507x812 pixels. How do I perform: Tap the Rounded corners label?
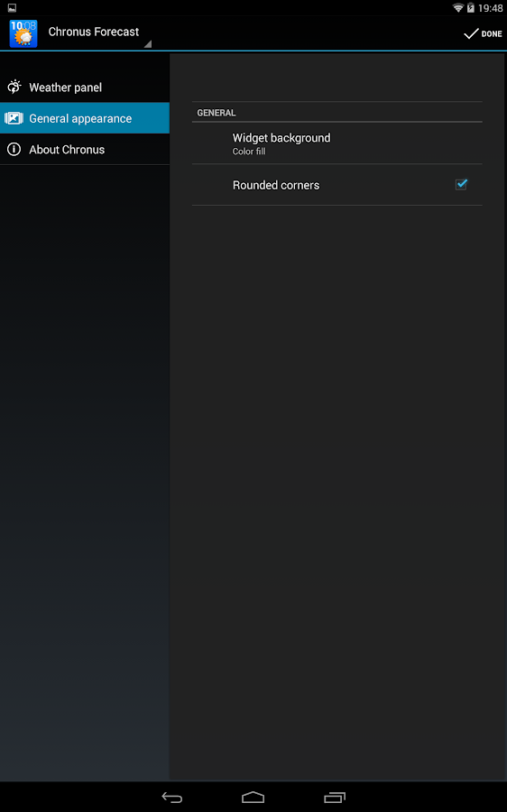point(276,185)
